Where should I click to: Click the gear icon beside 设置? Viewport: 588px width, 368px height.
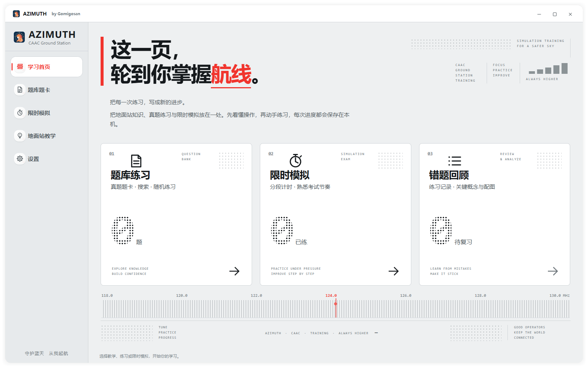[20, 159]
